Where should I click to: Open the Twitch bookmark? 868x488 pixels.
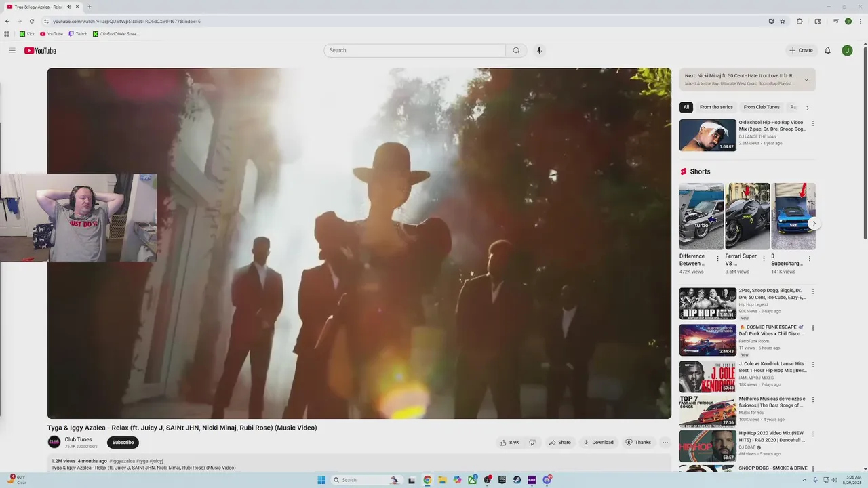click(78, 34)
